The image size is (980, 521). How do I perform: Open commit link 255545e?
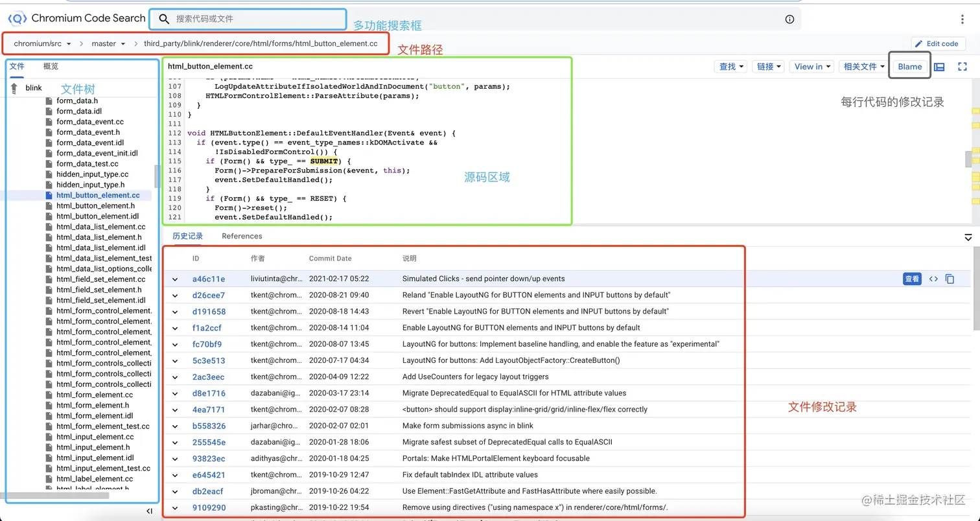(x=209, y=443)
